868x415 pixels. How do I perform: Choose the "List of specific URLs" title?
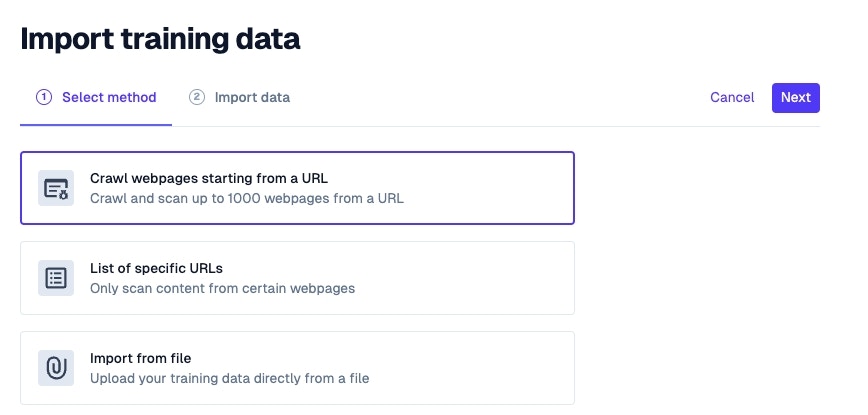pos(156,269)
